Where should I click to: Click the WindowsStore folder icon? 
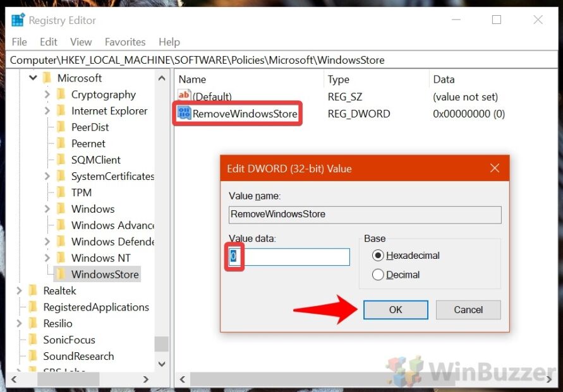click(61, 274)
